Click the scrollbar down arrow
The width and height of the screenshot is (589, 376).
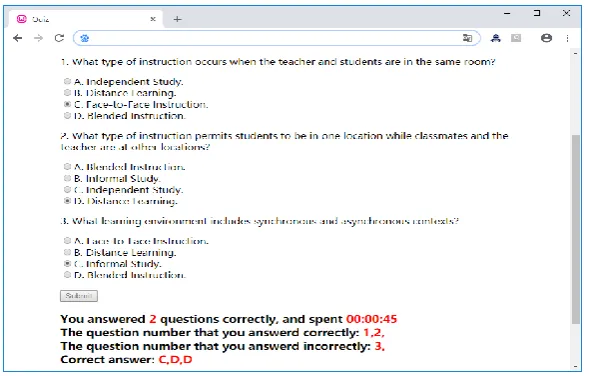coord(575,366)
